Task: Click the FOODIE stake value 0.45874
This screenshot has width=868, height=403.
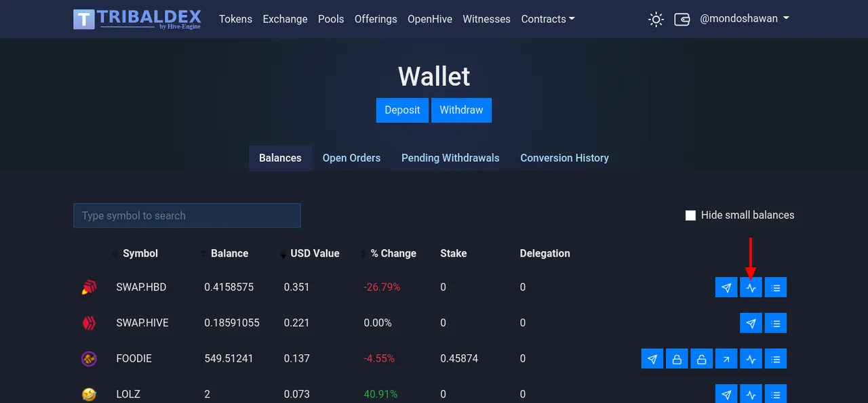Action: pos(459,358)
